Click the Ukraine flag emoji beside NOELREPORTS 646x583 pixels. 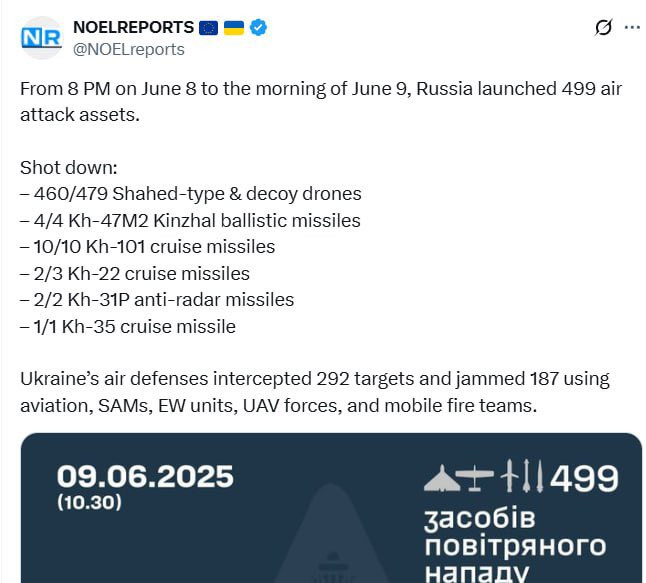click(x=234, y=28)
